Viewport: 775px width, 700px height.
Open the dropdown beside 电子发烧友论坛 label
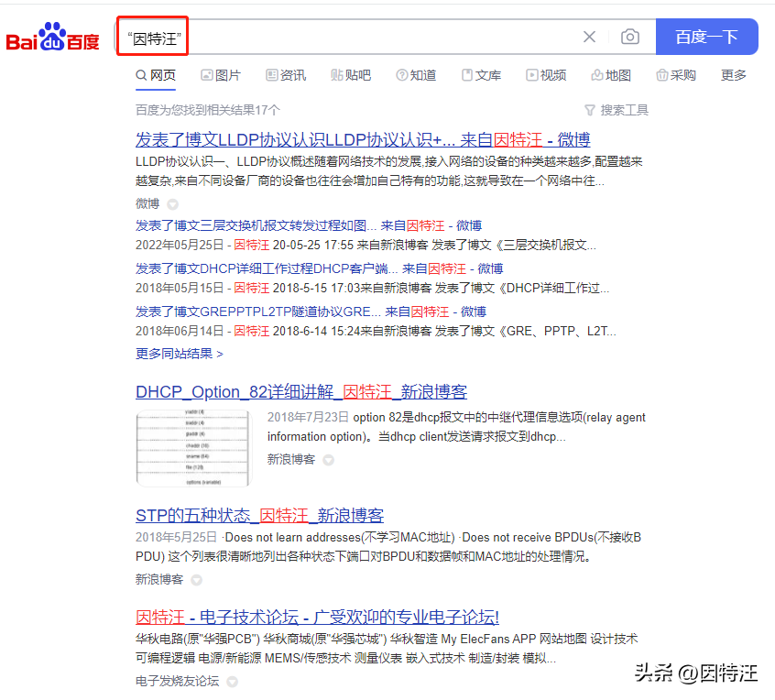232,682
